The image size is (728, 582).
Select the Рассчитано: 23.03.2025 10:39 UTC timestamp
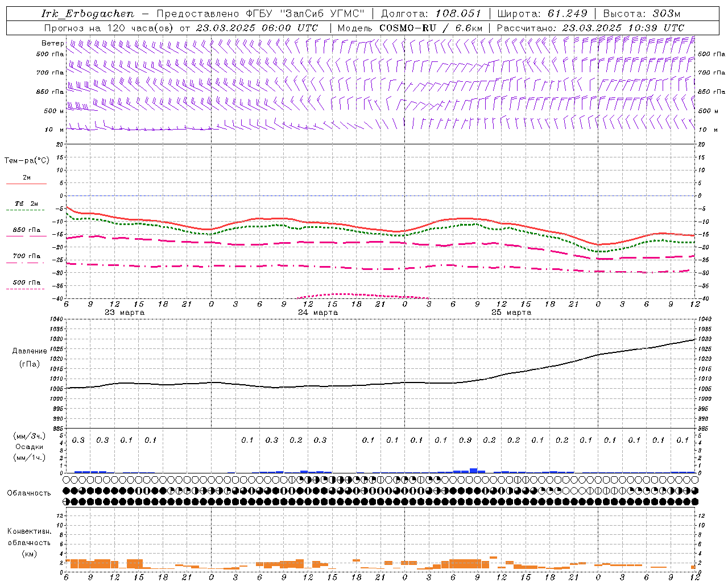click(x=590, y=28)
